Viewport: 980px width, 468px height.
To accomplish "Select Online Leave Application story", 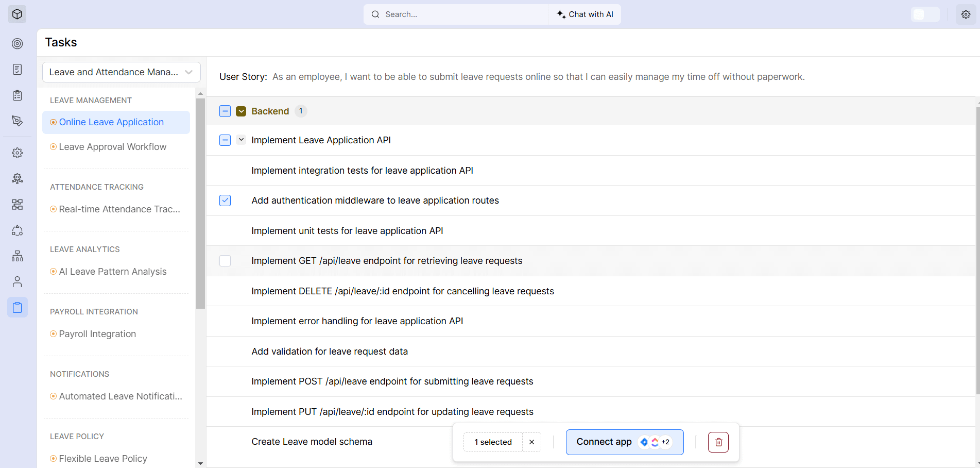I will coord(116,122).
